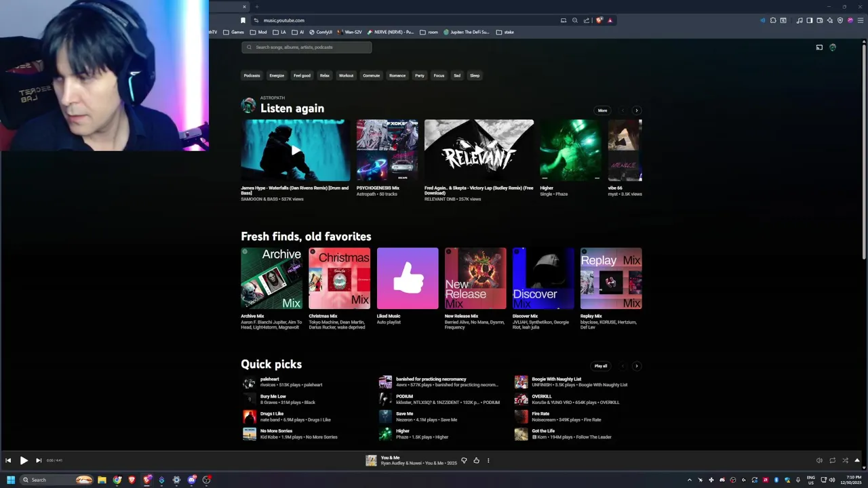Open the Games bookmarks folder
868x488 pixels.
click(x=234, y=32)
